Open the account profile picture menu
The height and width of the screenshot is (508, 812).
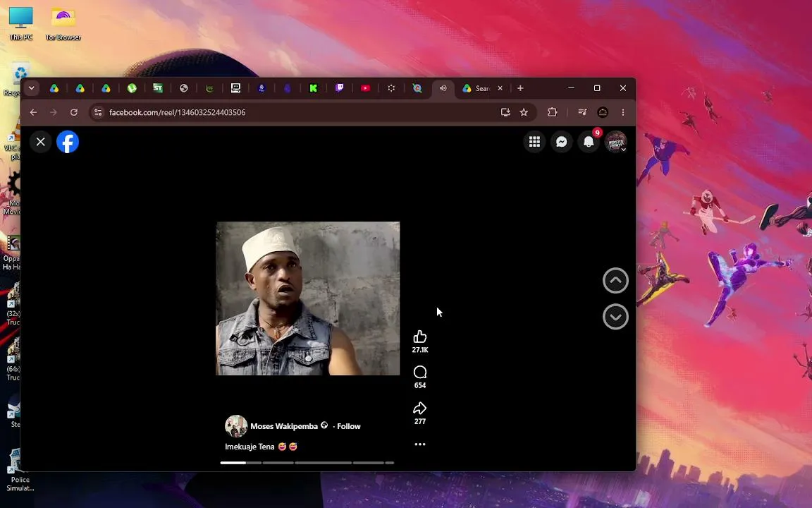(x=616, y=142)
